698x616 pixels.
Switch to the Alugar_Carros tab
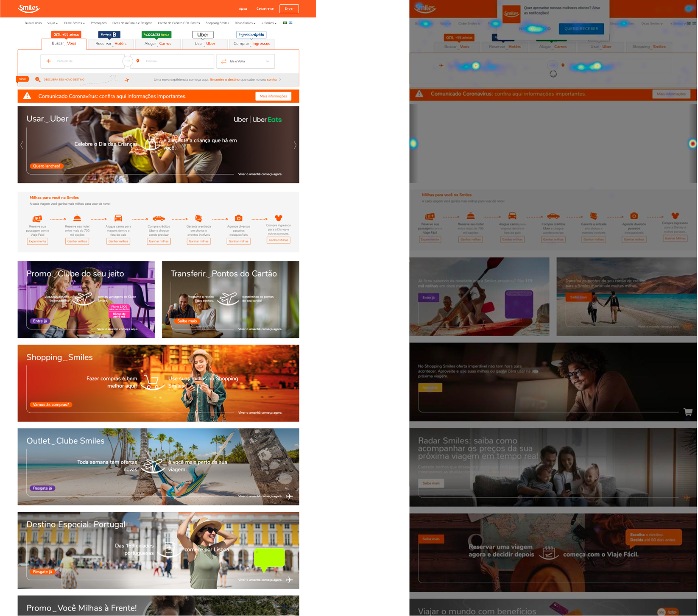(158, 44)
